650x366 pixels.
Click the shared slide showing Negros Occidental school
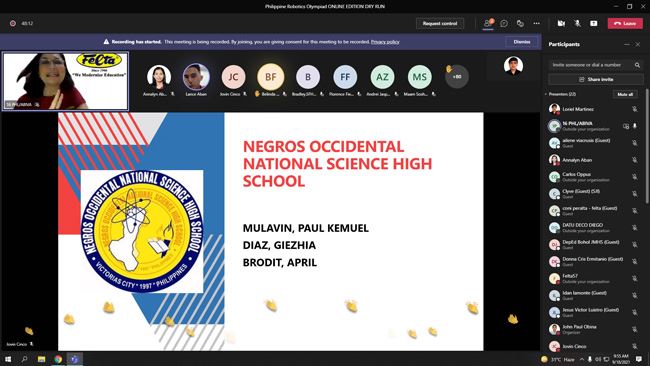pyautogui.click(x=271, y=231)
